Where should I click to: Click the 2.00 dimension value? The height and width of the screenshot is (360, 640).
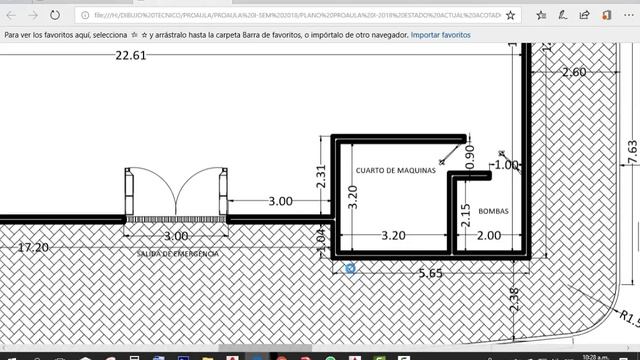point(489,236)
